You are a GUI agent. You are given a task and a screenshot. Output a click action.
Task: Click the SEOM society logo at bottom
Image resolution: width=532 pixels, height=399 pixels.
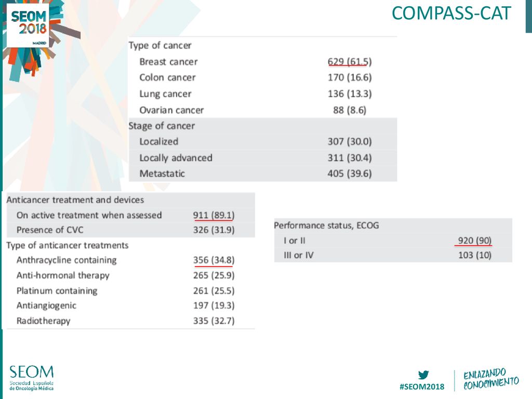pos(32,378)
